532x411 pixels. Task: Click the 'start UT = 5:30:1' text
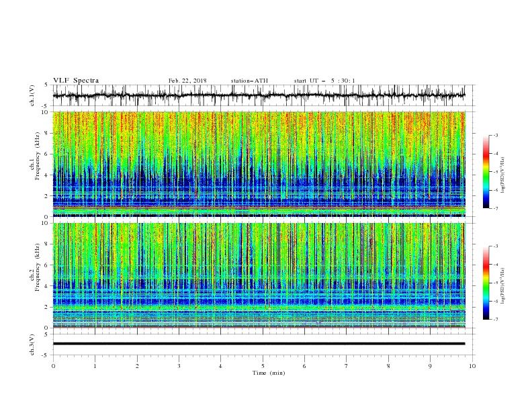coord(324,81)
